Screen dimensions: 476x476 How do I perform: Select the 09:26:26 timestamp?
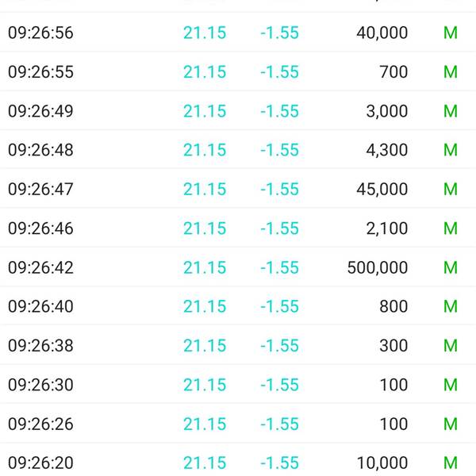click(40, 424)
